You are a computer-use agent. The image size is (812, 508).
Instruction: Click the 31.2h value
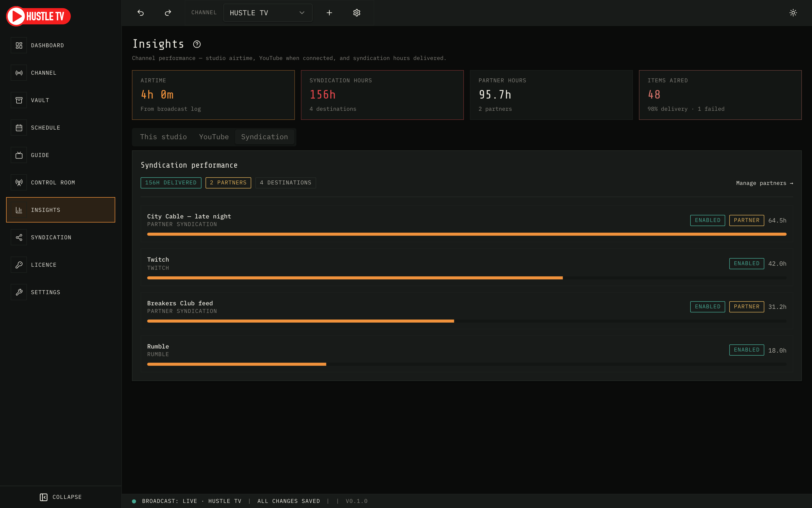[777, 307]
